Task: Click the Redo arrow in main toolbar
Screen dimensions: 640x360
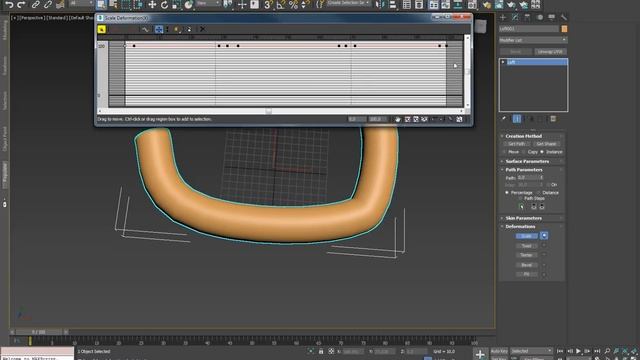Action: click(21, 5)
